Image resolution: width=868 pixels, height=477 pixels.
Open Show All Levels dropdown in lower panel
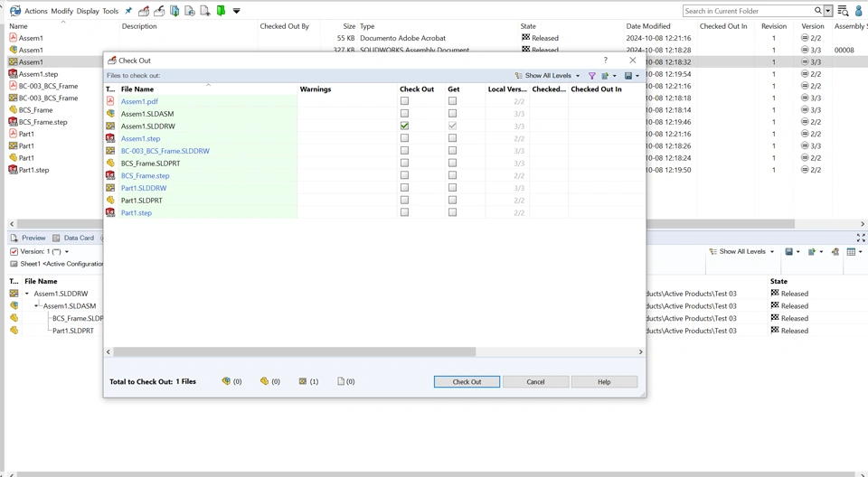pos(741,252)
